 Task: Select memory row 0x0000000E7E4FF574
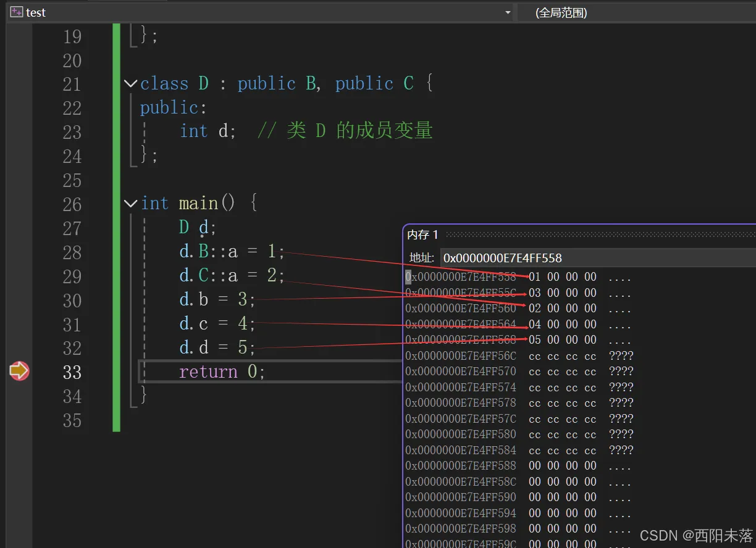point(519,388)
